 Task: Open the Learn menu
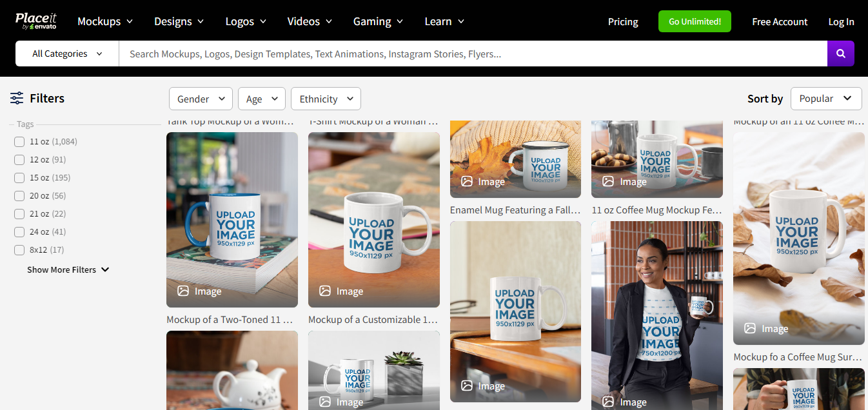pos(444,21)
